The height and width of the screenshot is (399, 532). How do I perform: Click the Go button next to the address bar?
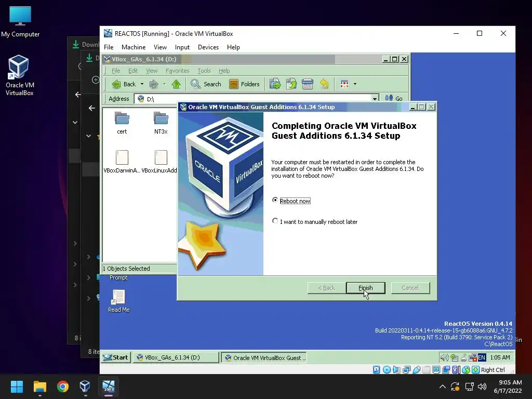[394, 98]
